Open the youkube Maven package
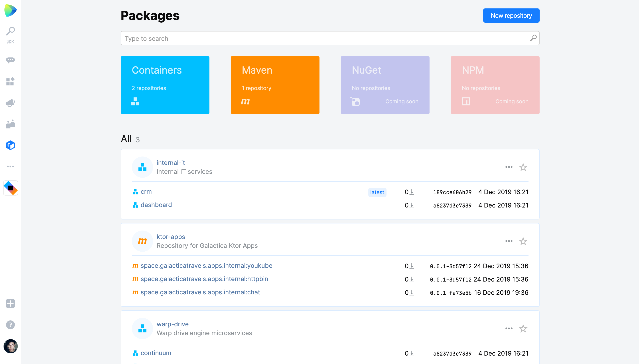Image resolution: width=639 pixels, height=364 pixels. point(206,266)
